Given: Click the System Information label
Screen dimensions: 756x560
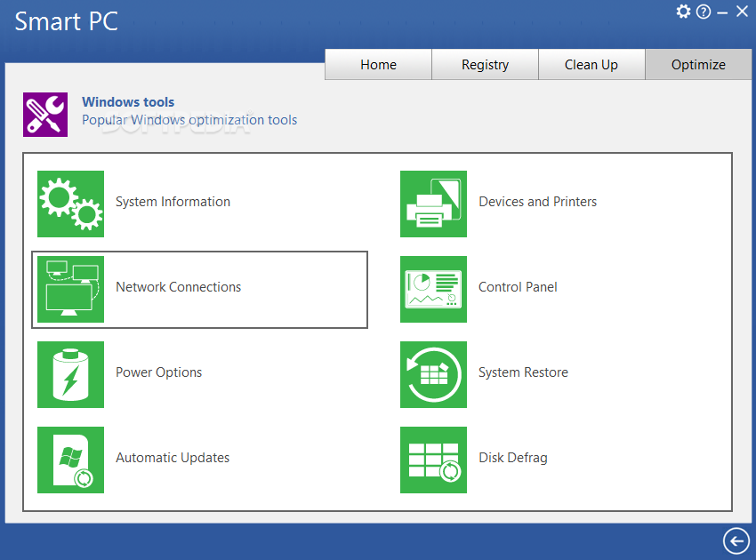Looking at the screenshot, I should [x=173, y=202].
